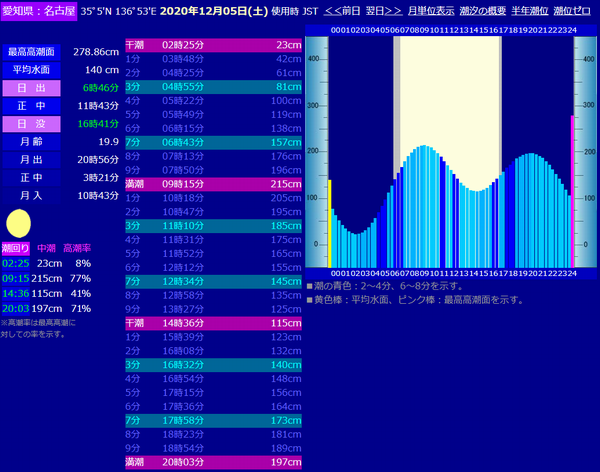The height and width of the screenshot is (472, 600).
Task: Select high tide row 20時03分 197cm
Action: click(214, 462)
